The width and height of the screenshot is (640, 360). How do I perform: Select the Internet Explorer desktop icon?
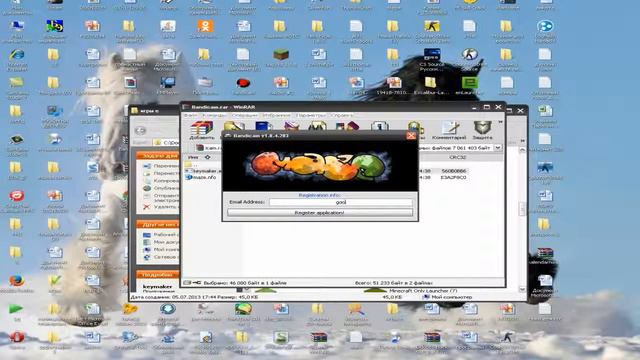pyautogui.click(x=17, y=54)
